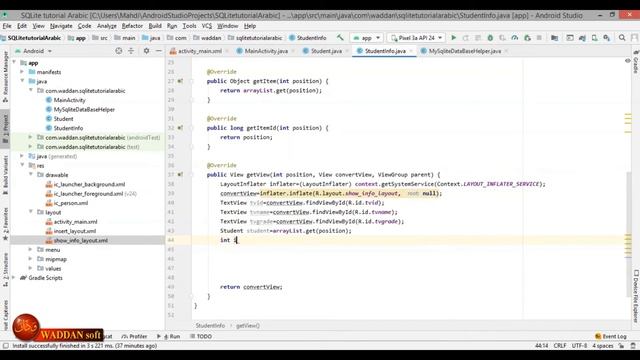Collapse the java folder node
Screen dimensions: 640x360
[x=22, y=81]
